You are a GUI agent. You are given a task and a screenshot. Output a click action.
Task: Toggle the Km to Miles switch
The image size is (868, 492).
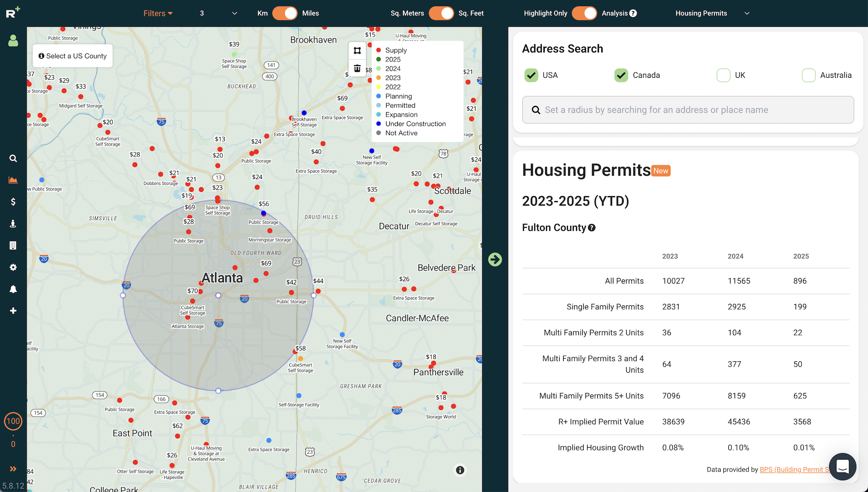pos(284,13)
